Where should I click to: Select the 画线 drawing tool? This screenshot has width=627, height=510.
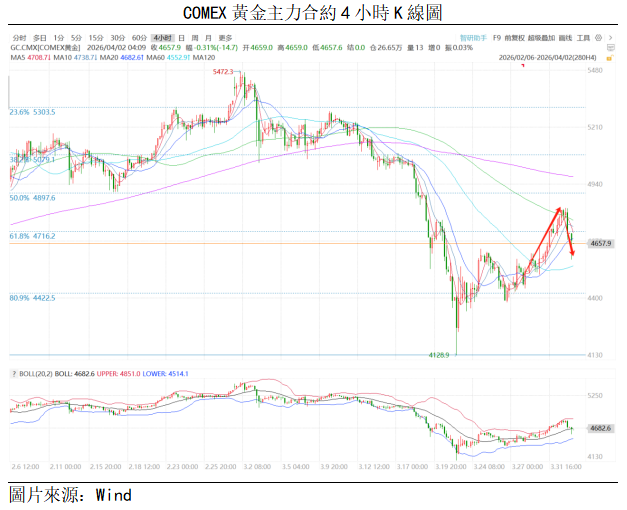[561, 37]
